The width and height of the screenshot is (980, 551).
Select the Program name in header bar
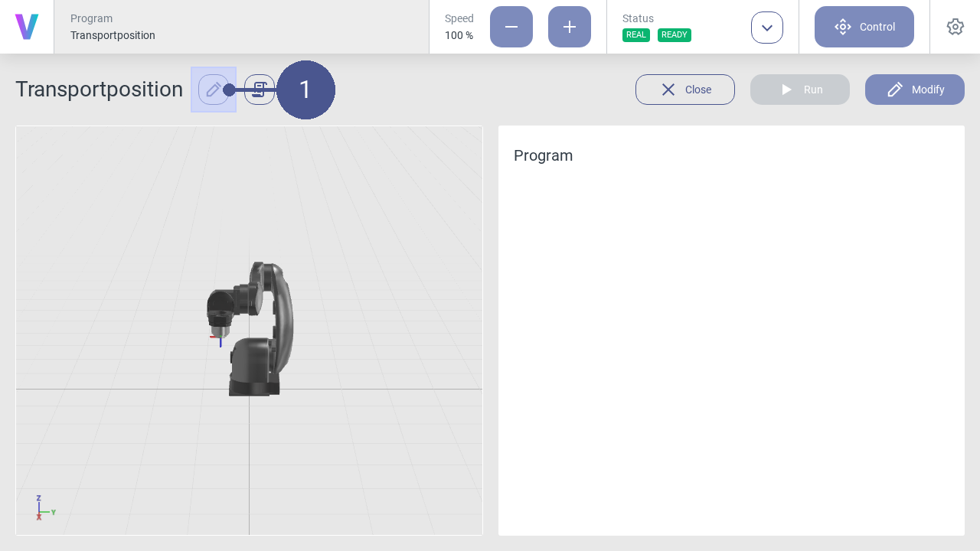click(x=113, y=35)
